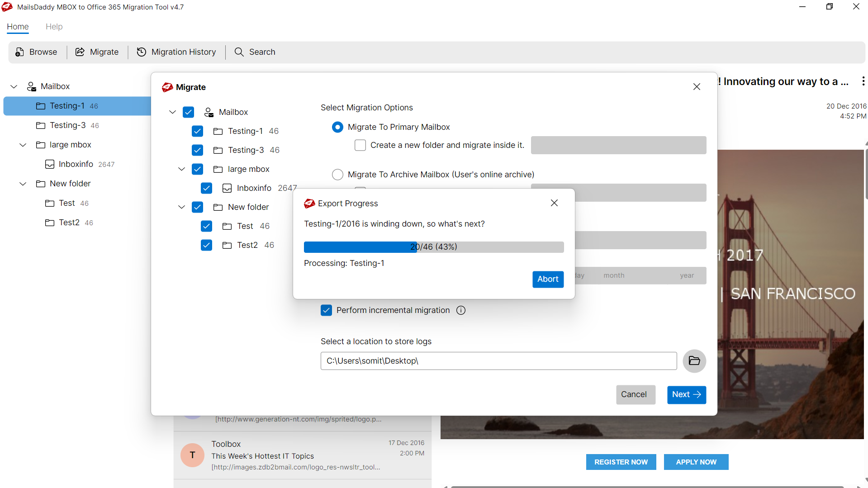The width and height of the screenshot is (868, 488).
Task: Uncheck the New folder checkbox
Action: pyautogui.click(x=198, y=207)
